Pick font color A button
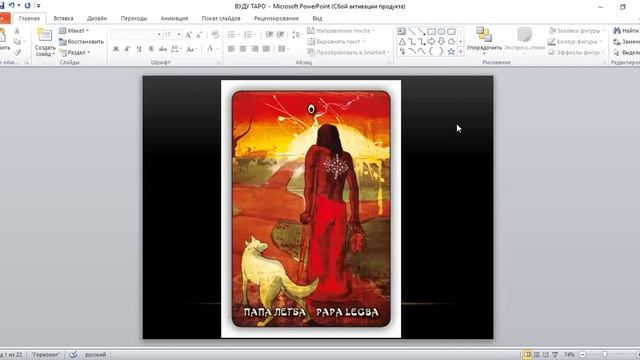 click(210, 49)
